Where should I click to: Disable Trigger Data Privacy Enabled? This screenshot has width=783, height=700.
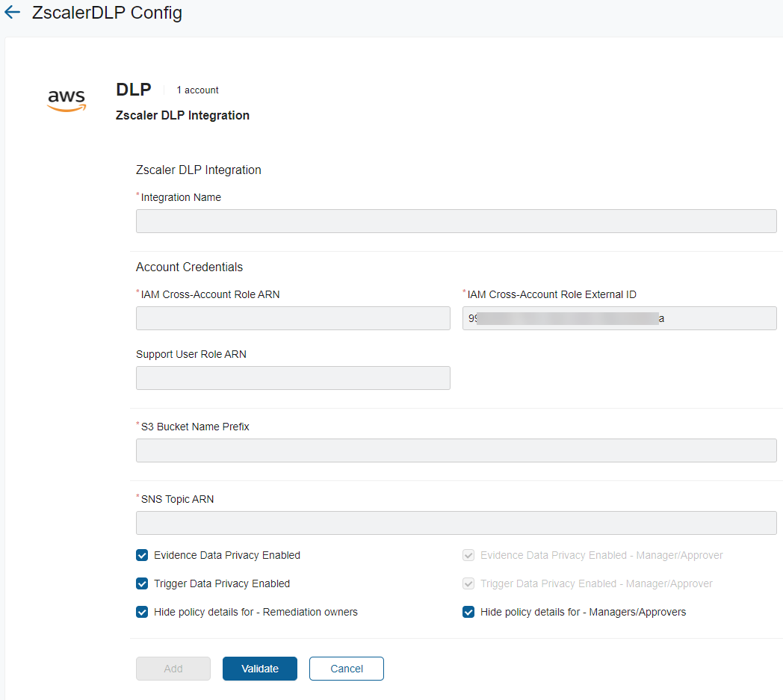pos(142,583)
